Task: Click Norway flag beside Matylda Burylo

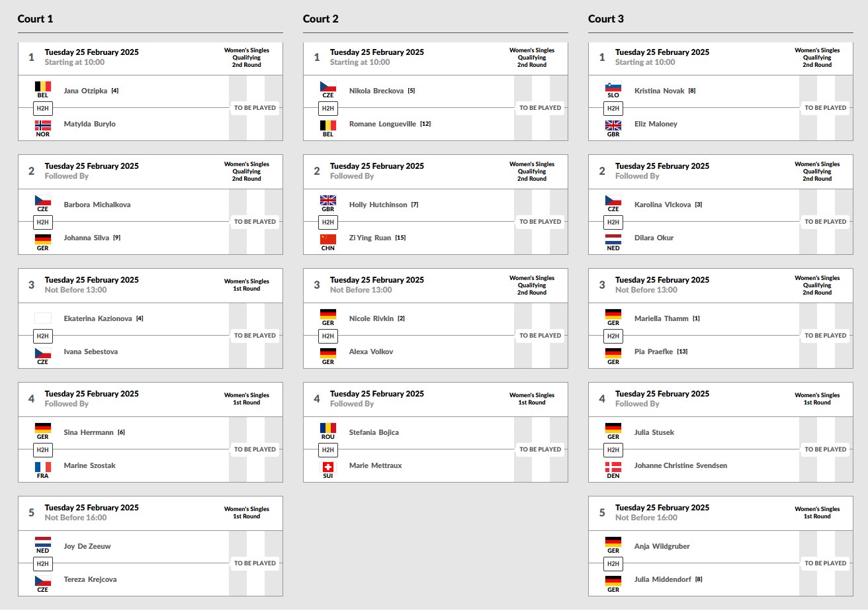Action: tap(43, 125)
